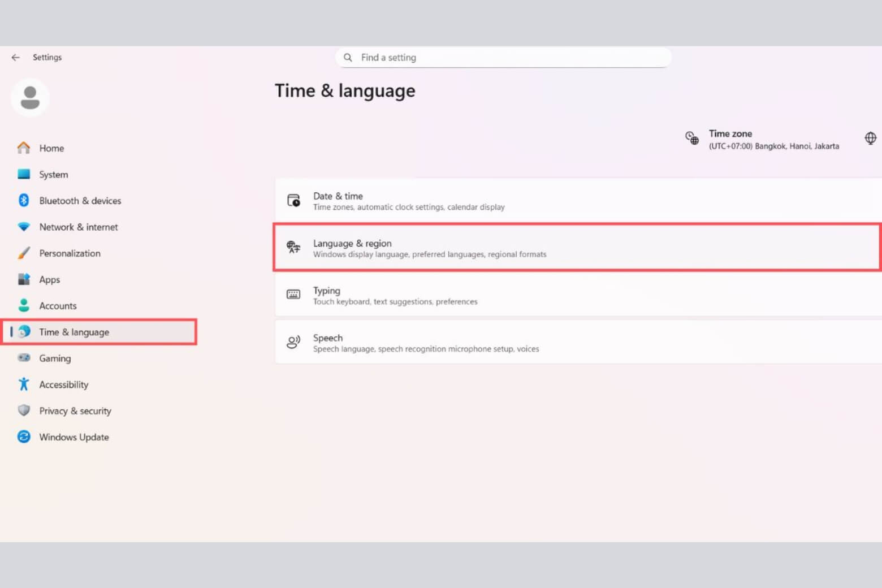Screen dimensions: 882x588
Task: Select the Typing keyboard icon
Action: (293, 295)
